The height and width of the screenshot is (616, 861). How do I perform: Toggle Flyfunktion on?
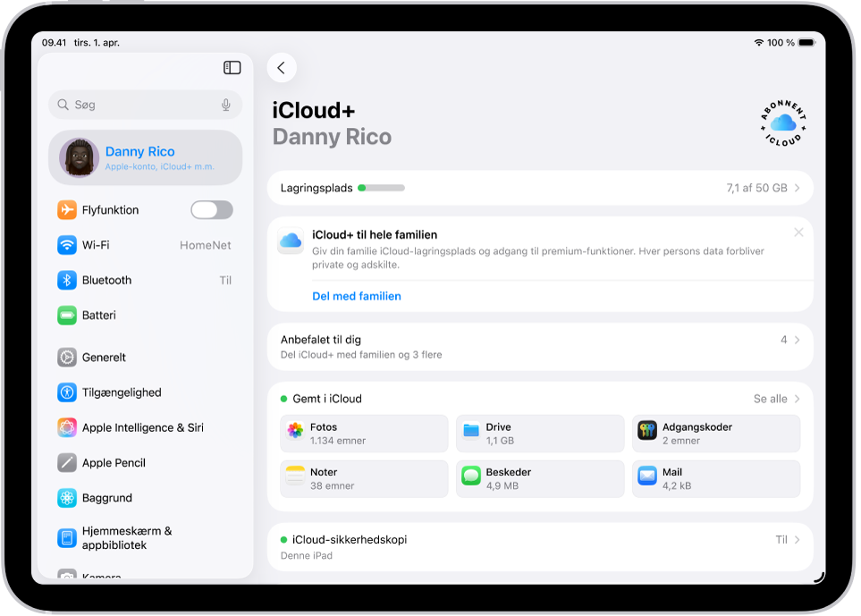tap(211, 209)
